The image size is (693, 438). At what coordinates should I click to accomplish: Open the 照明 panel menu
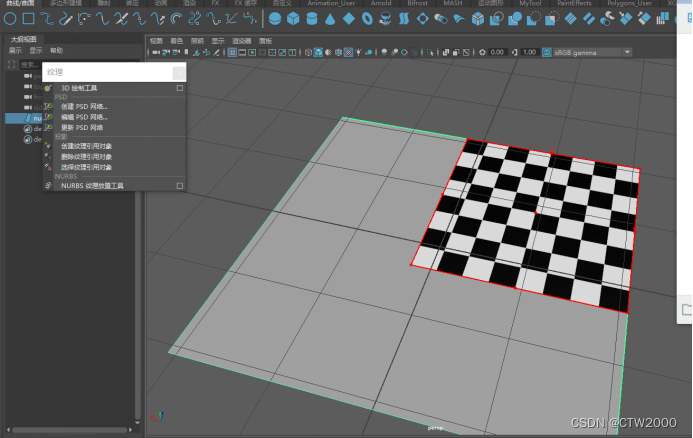click(x=197, y=41)
